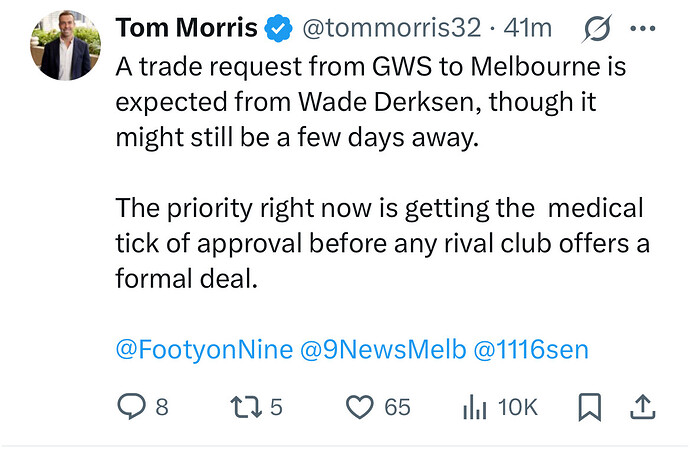
Task: Click the Tom Morris display name
Action: 187,30
